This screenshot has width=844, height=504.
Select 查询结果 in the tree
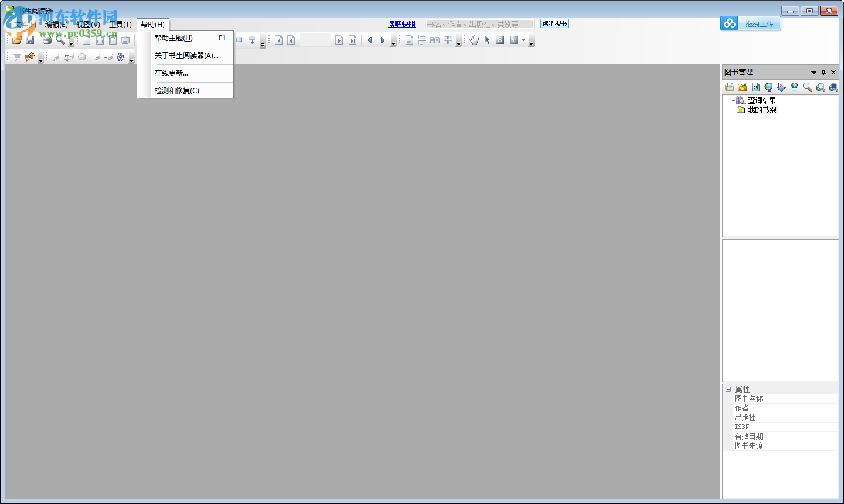coord(762,100)
